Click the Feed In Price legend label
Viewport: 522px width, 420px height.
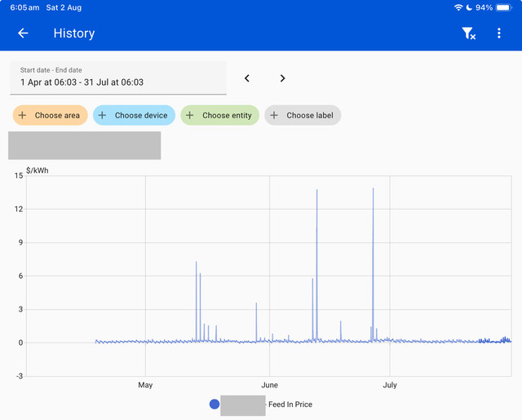pyautogui.click(x=290, y=405)
